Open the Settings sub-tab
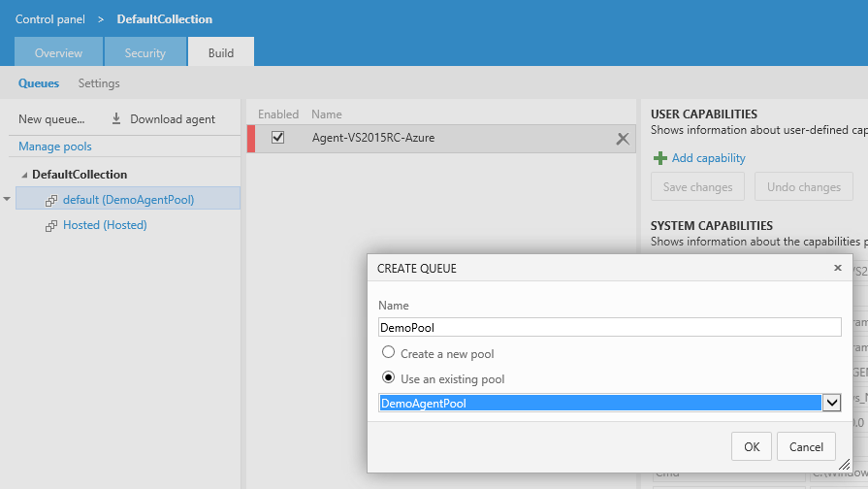The image size is (868, 489). (x=99, y=83)
